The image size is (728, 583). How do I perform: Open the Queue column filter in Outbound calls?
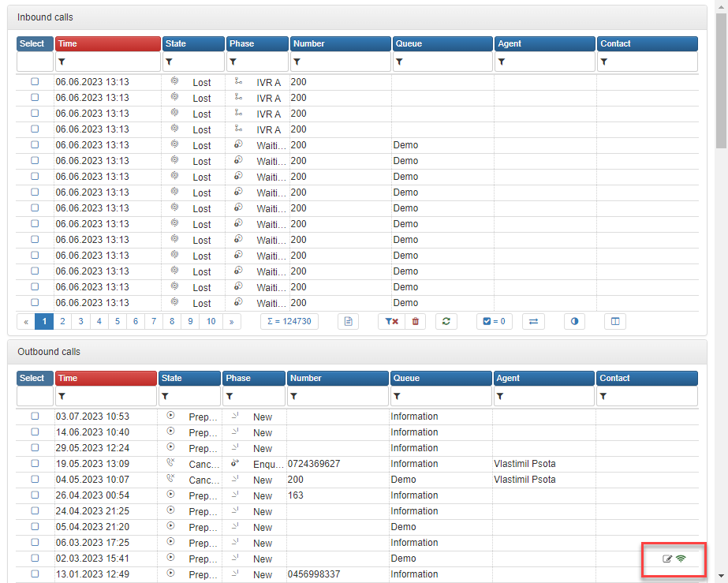tap(397, 396)
